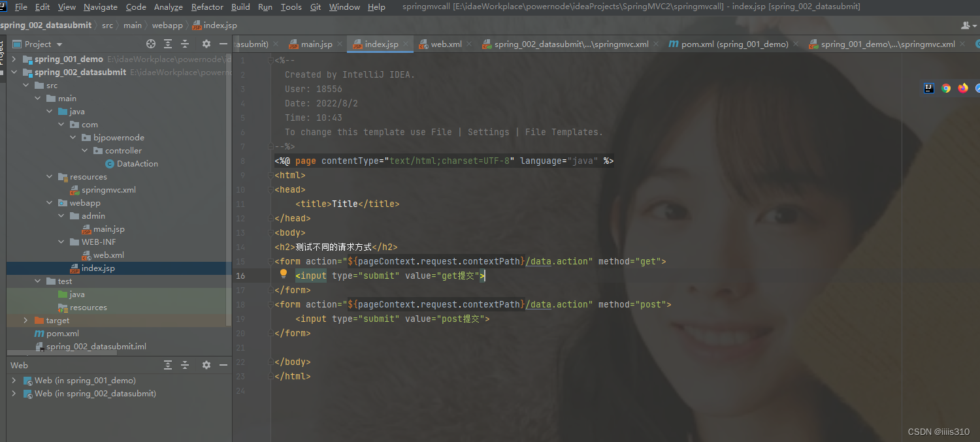Viewport: 980px width, 442px height.
Task: Collapse All nodes in the Project tool window
Action: coord(185,44)
